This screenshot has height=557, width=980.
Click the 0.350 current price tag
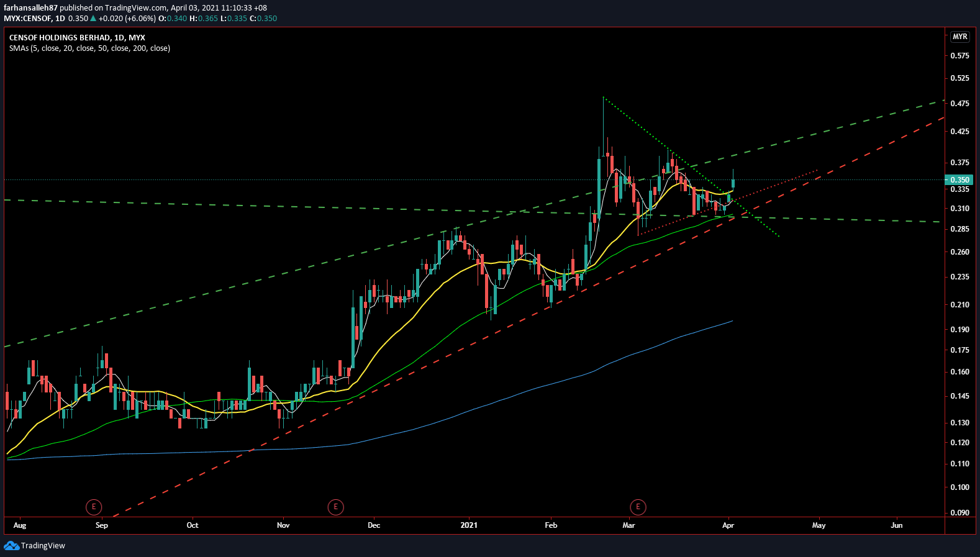click(x=960, y=180)
